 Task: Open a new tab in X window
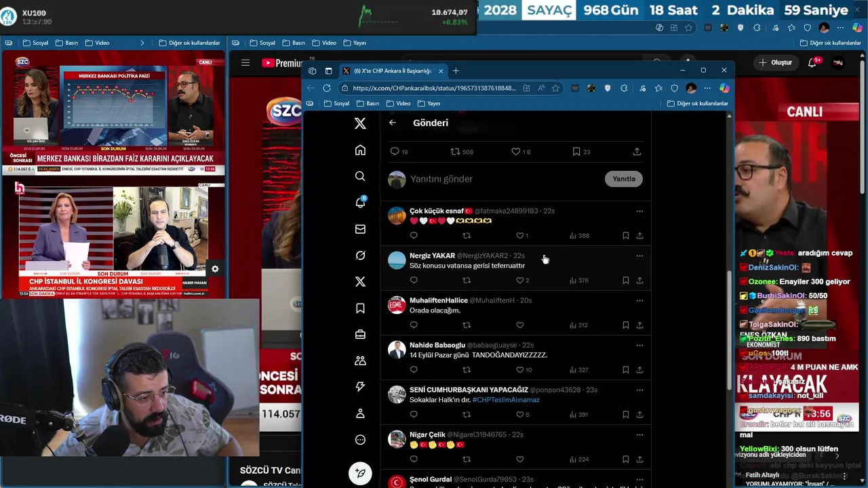coord(456,70)
